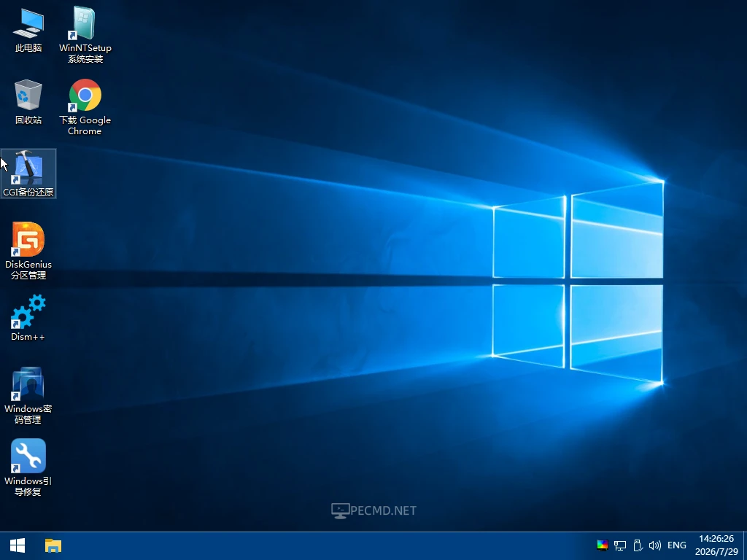This screenshot has width=747, height=560.
Task: Click the show desktop strip at the taskbar's end
Action: pyautogui.click(x=745, y=545)
